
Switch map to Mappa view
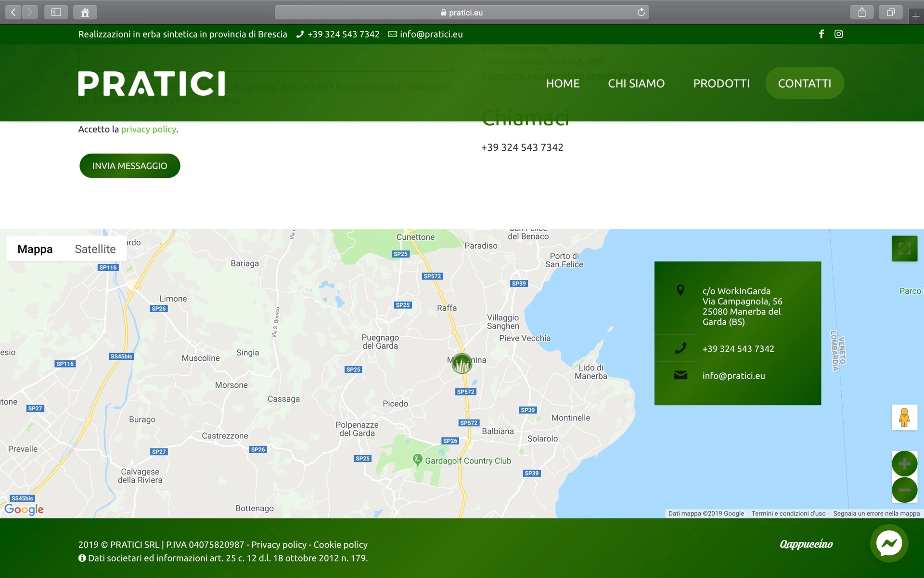[x=35, y=249]
